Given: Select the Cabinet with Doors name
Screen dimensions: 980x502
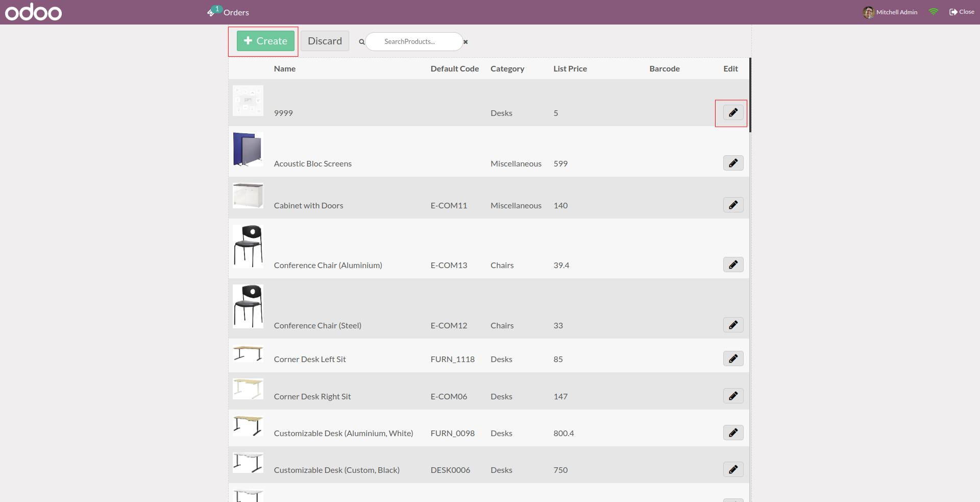Looking at the screenshot, I should pos(308,206).
